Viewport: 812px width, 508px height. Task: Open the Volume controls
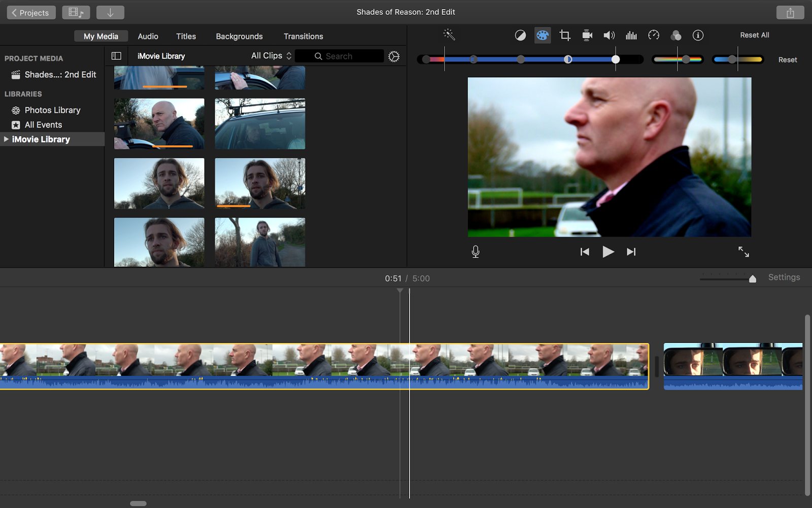(x=609, y=35)
